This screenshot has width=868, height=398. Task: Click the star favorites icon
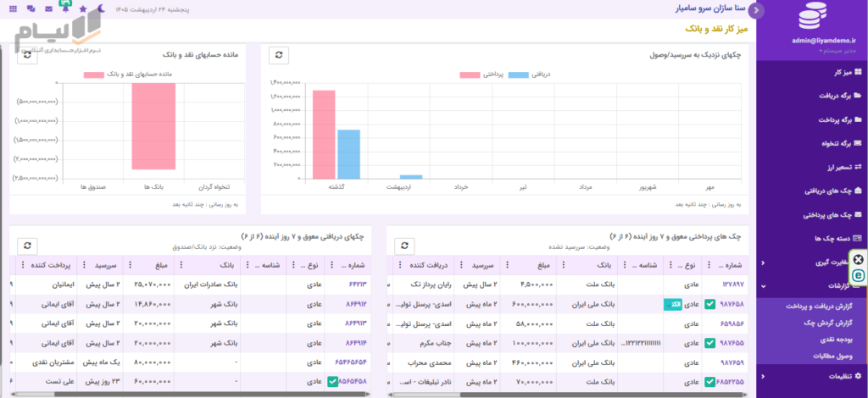coord(83,9)
